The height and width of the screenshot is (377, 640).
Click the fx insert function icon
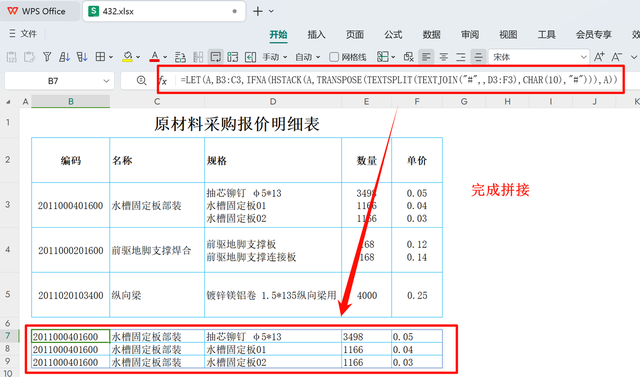(x=163, y=80)
